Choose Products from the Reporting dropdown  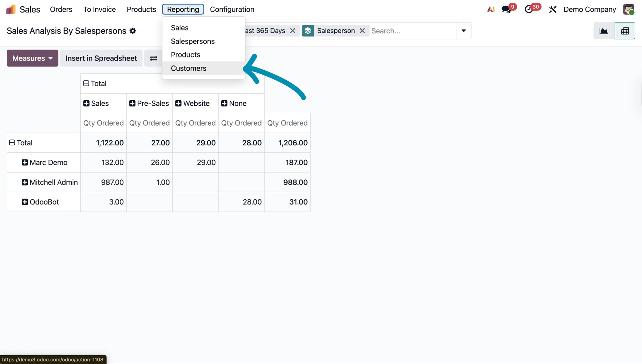pos(186,54)
